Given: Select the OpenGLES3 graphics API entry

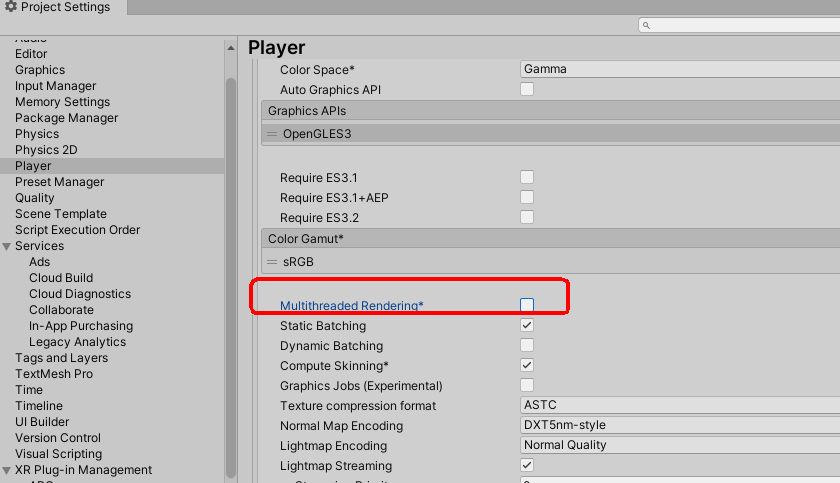Looking at the screenshot, I should pyautogui.click(x=551, y=134).
